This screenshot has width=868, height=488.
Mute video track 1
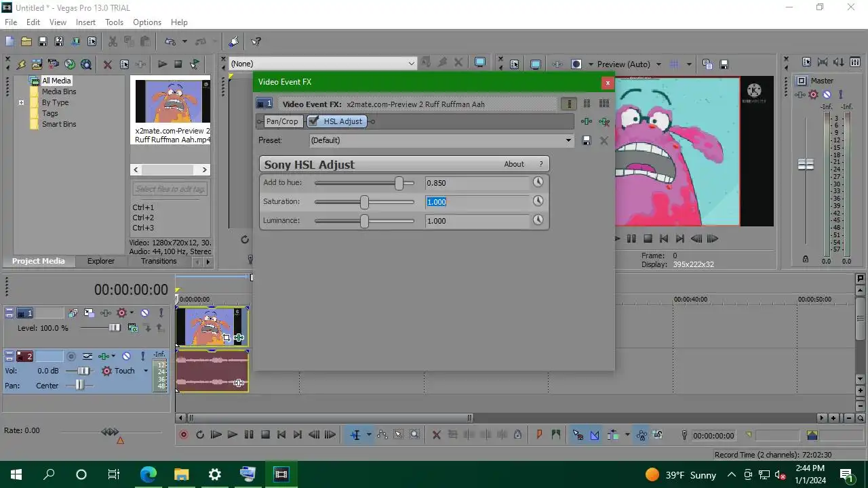click(144, 313)
